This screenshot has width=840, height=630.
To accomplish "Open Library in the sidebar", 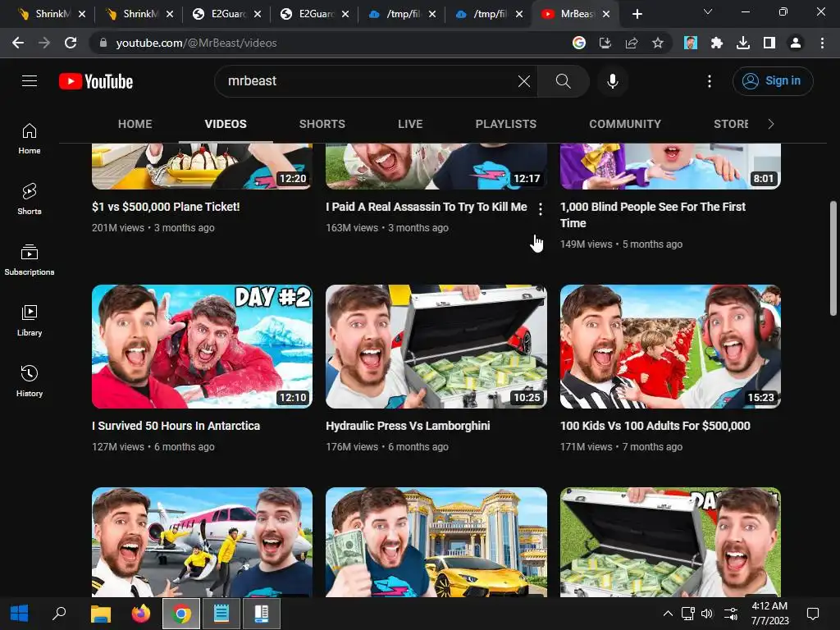I will click(x=30, y=321).
